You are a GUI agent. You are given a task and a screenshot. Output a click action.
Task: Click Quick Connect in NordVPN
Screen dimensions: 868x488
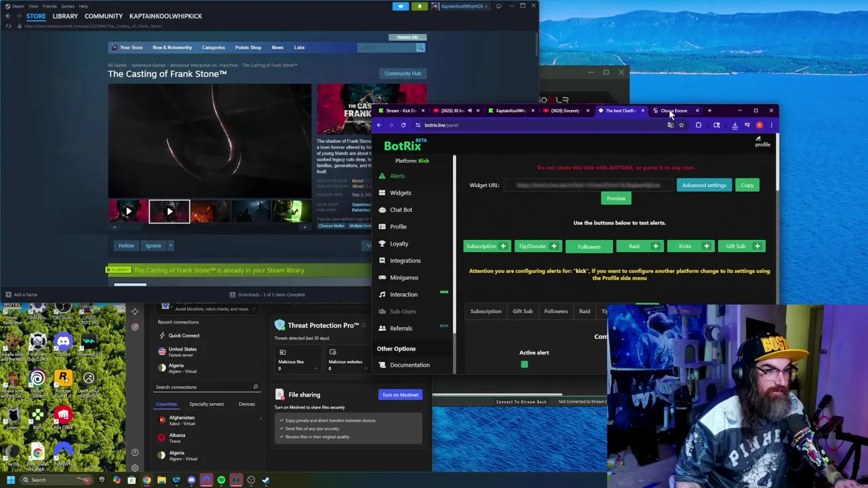click(184, 335)
